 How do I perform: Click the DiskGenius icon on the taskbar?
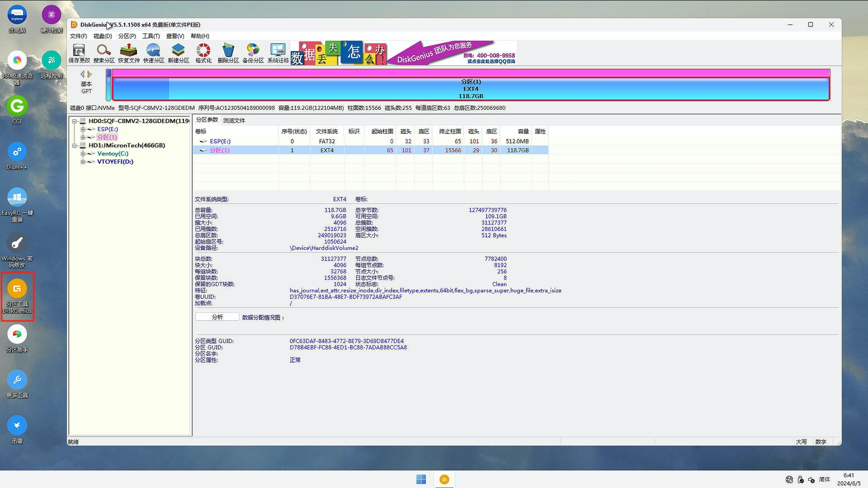coord(444,479)
